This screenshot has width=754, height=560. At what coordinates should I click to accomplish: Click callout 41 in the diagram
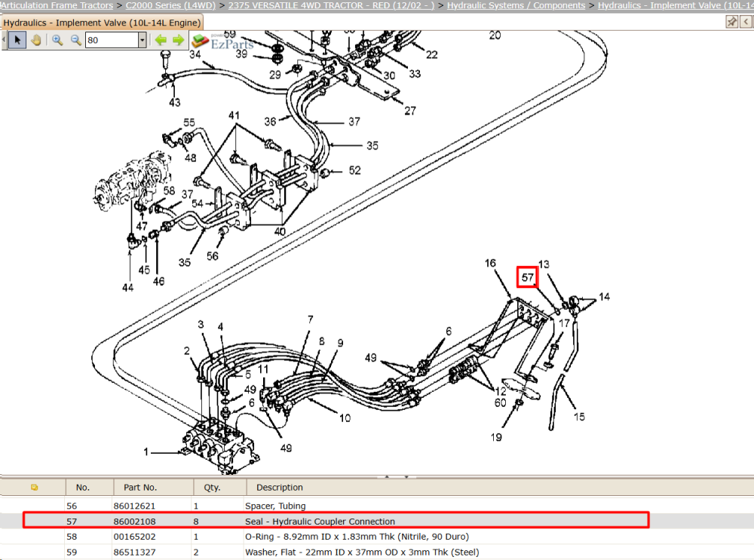234,115
